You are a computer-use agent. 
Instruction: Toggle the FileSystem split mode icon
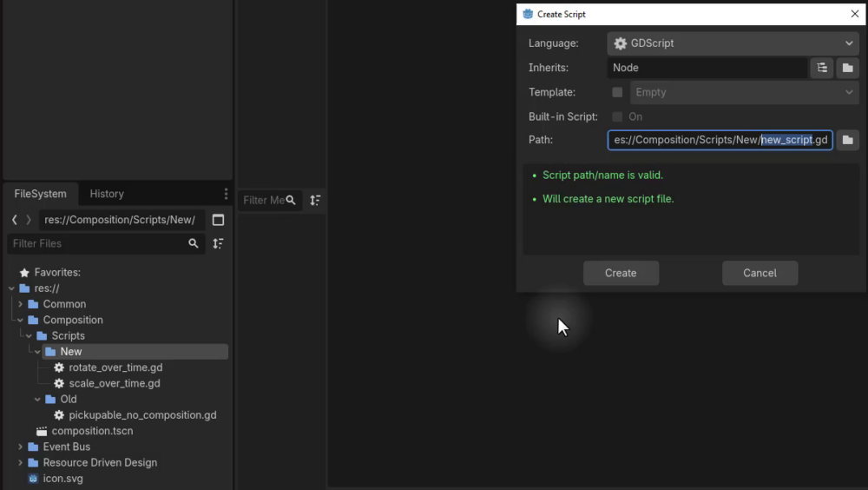pyautogui.click(x=218, y=220)
